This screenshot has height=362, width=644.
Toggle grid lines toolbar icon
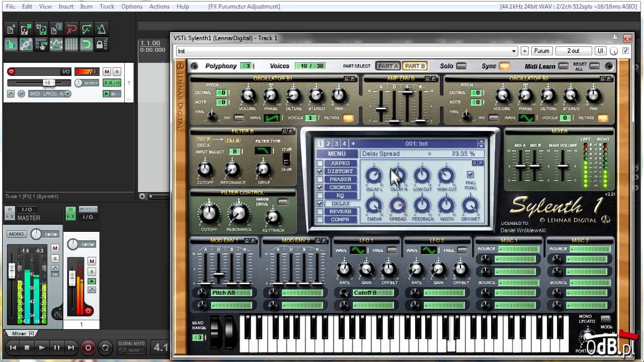tap(71, 44)
